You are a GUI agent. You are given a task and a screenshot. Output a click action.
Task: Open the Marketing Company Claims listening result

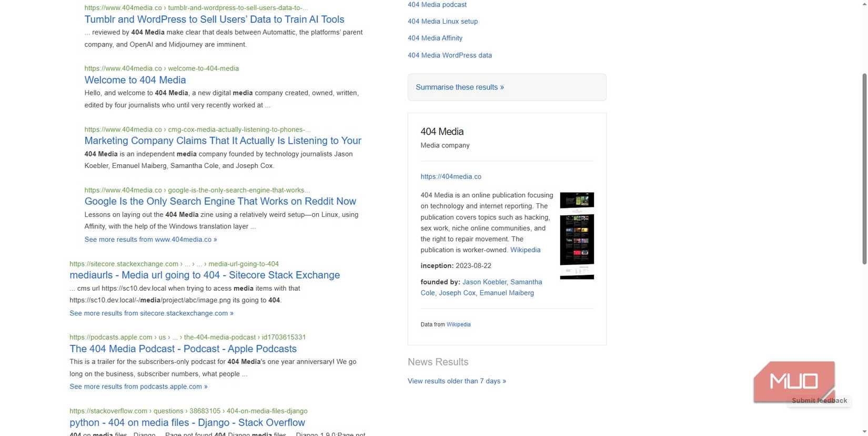223,141
